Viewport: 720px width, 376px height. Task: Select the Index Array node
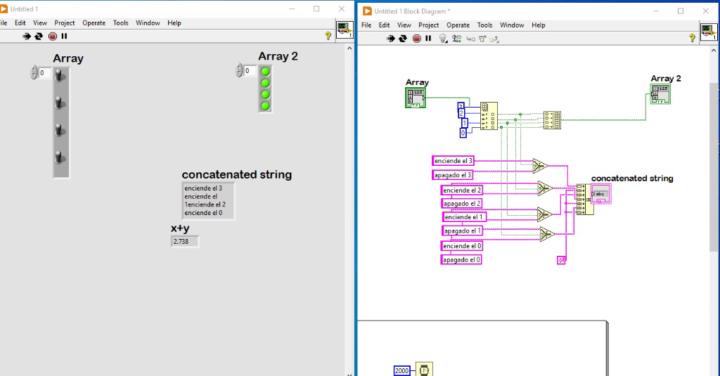489,116
